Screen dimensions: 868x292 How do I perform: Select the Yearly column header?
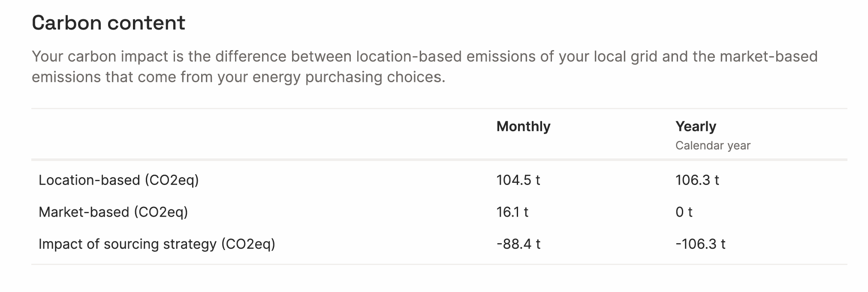pyautogui.click(x=696, y=127)
